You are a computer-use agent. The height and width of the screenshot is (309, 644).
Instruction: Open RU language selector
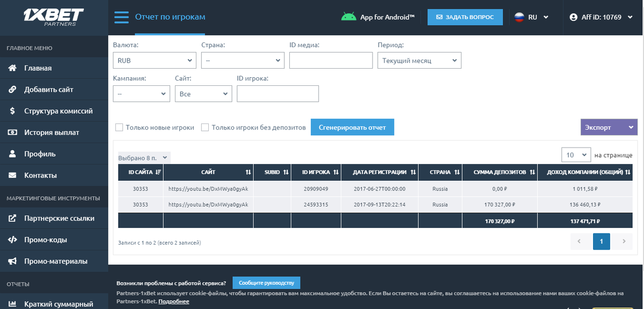[531, 17]
